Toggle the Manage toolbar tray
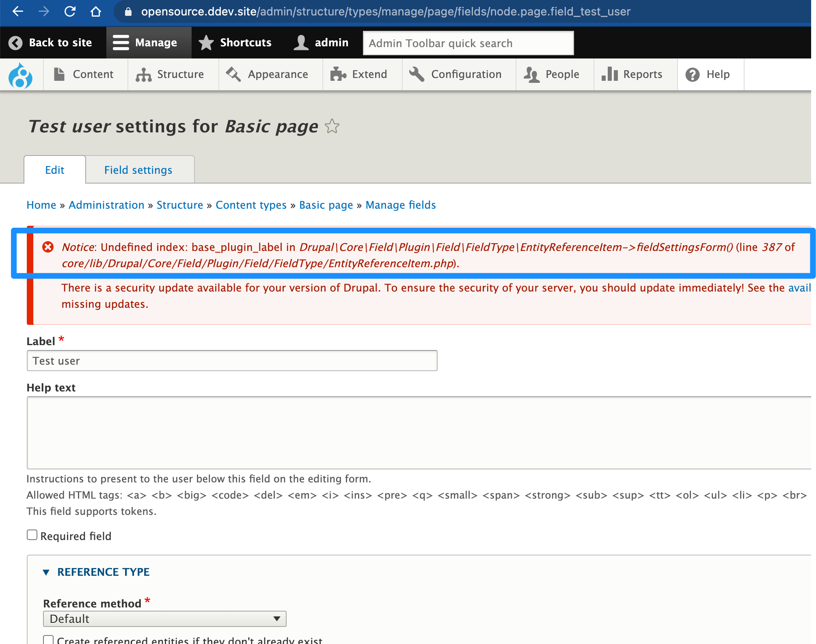The height and width of the screenshot is (644, 816). coord(149,43)
